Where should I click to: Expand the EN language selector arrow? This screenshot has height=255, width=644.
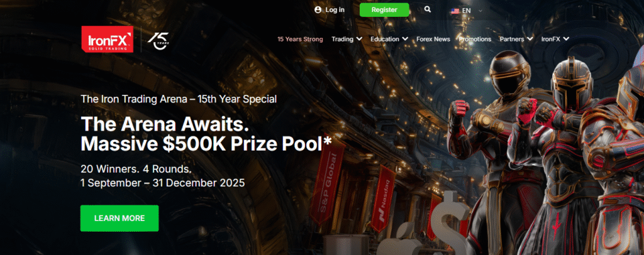pyautogui.click(x=480, y=11)
